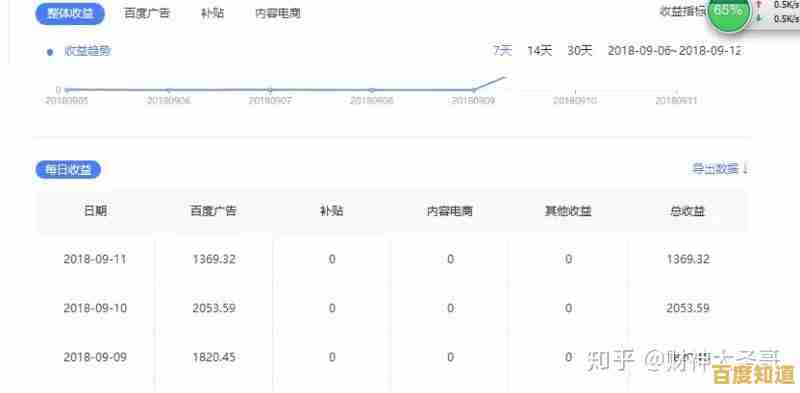Click the 内容电商 zero value for 2018-09-10
The image size is (800, 393).
click(x=450, y=308)
